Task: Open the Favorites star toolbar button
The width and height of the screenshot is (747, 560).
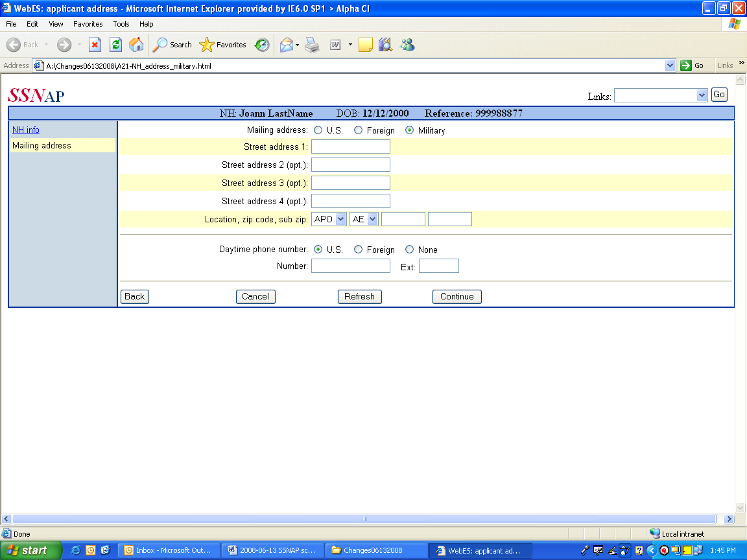Action: 223,45
